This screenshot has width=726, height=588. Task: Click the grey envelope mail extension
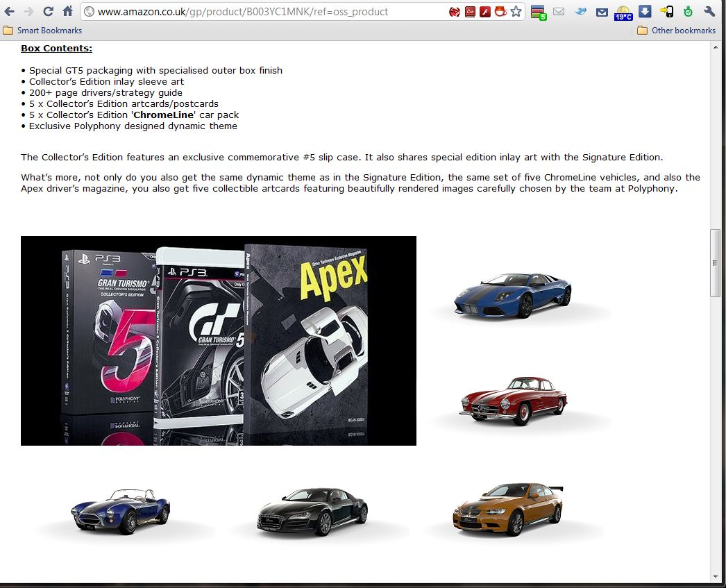[x=559, y=12]
